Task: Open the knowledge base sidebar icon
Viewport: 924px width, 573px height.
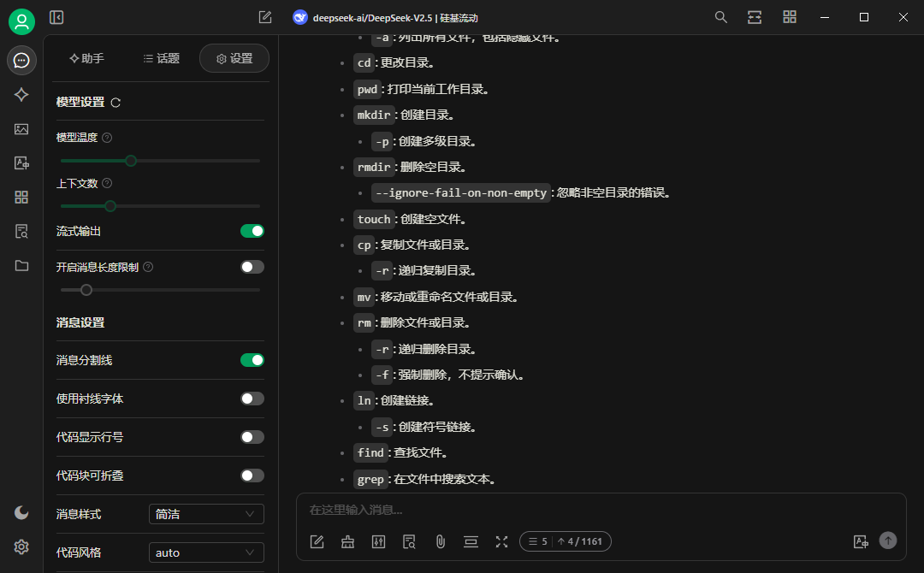Action: pos(21,232)
